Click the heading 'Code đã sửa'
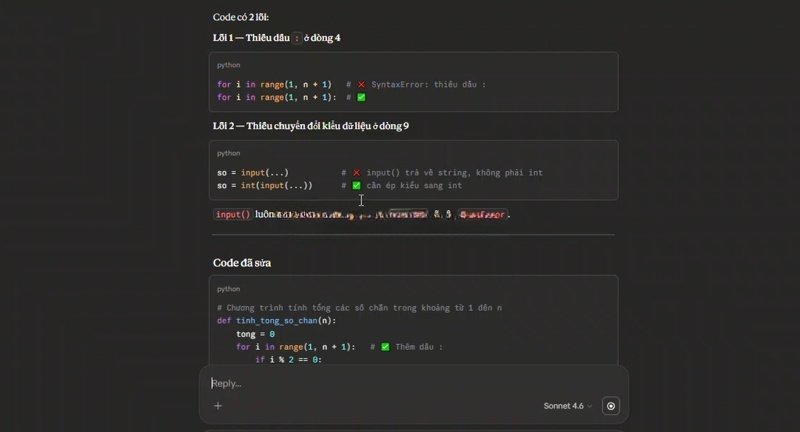The height and width of the screenshot is (432, 800). pos(242,263)
